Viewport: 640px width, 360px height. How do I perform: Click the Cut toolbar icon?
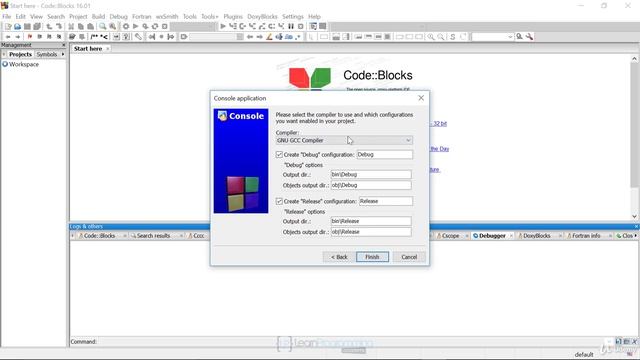(71, 27)
